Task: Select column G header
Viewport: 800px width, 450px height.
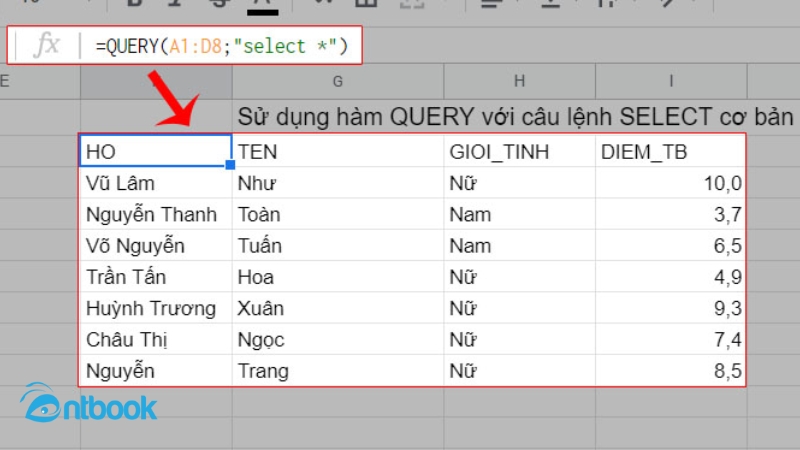Action: [338, 81]
